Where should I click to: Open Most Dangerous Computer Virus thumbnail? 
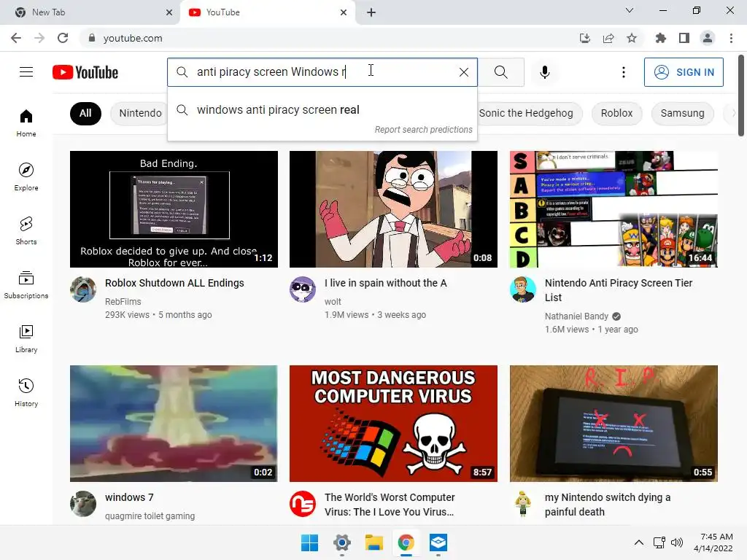click(x=393, y=424)
